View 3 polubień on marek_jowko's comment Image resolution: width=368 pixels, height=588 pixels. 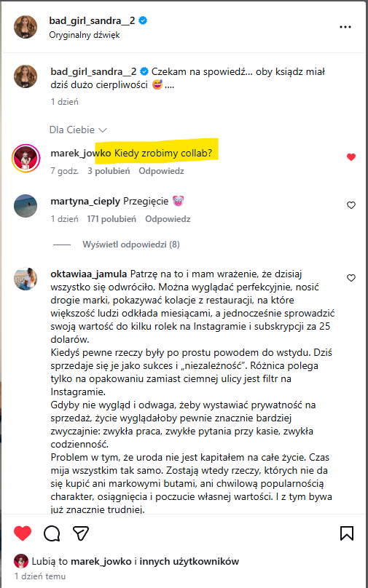tap(109, 171)
